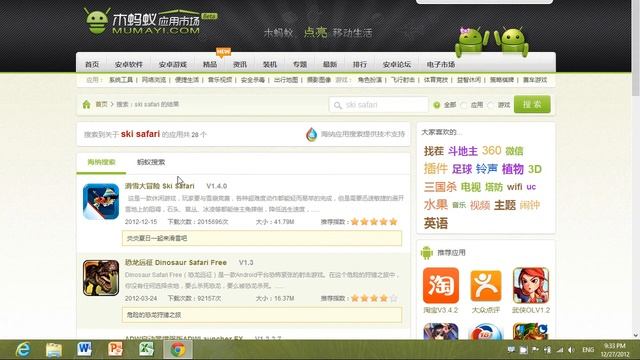Screen dimensions: 640x360
Task: Launch Internet Explorer from taskbar
Action: pyautogui.click(x=23, y=349)
